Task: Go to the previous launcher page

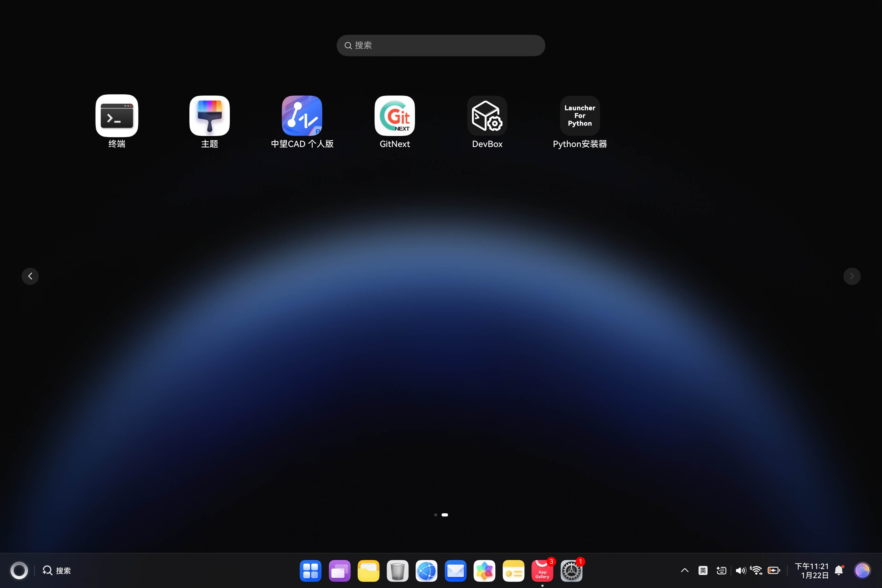Action: tap(30, 276)
